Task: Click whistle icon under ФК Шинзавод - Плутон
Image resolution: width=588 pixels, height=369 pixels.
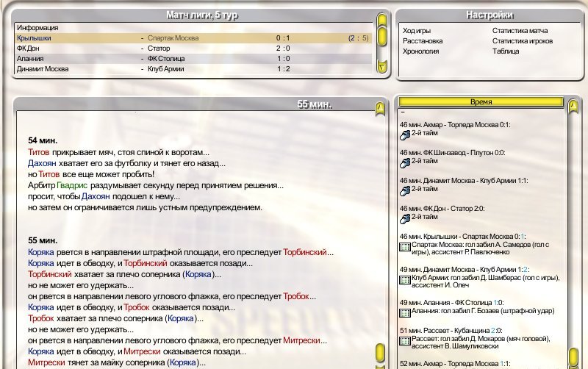Action: pyautogui.click(x=404, y=161)
